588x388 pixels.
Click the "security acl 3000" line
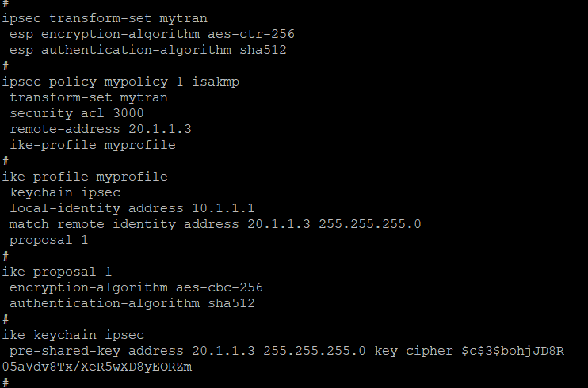click(76, 113)
